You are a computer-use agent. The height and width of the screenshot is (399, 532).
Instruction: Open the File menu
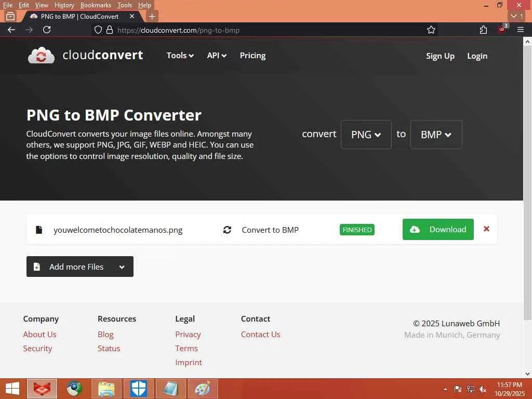coord(7,5)
